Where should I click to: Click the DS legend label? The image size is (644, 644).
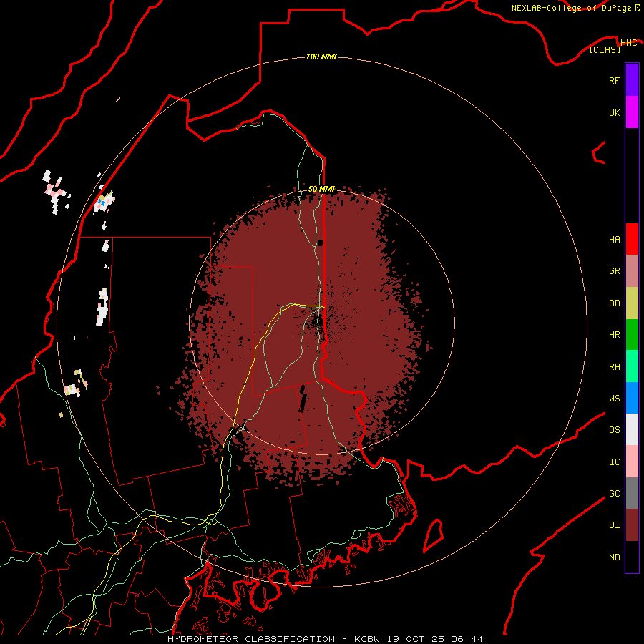coord(614,430)
